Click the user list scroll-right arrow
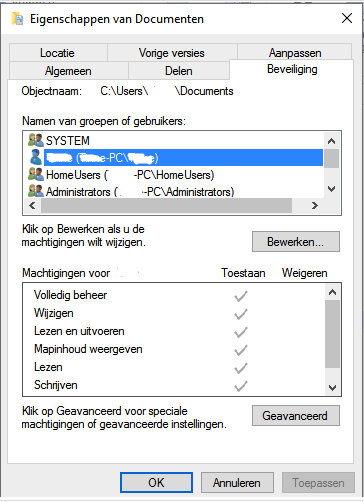364x502 pixels. tap(314, 206)
